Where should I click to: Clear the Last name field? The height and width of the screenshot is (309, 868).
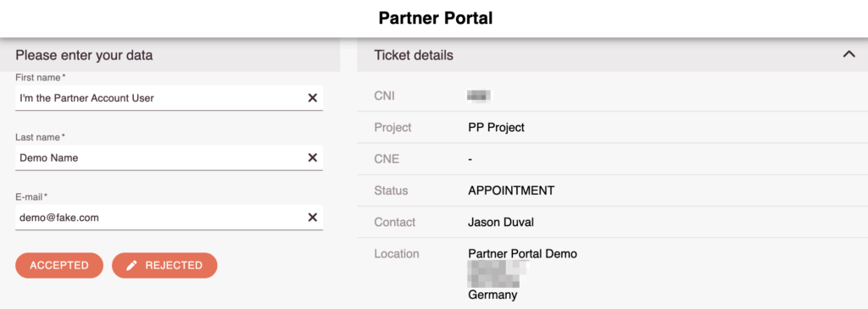(x=312, y=157)
